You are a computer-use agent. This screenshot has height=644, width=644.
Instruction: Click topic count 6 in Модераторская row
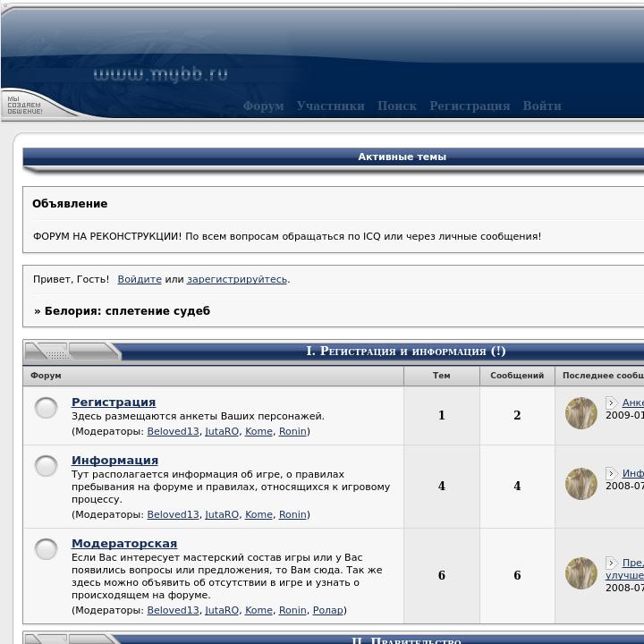click(442, 575)
